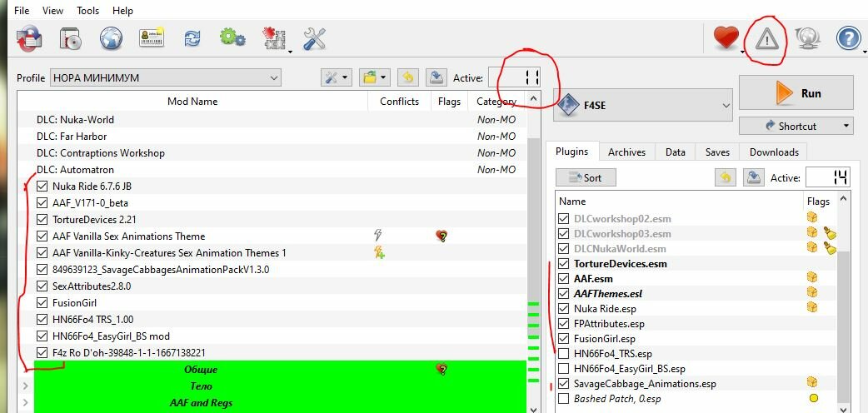Click archive flag beside SavageCabbage_Animations.esp
Viewport: 868px width, 413px height.
point(812,382)
